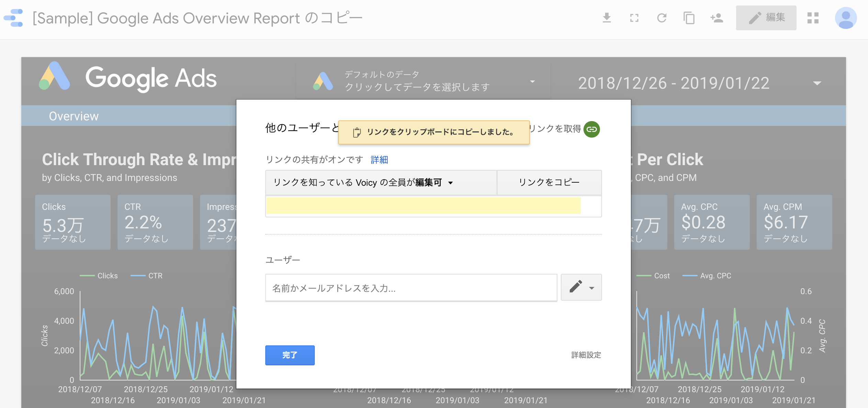Click the リンクをコピー button
868x408 pixels.
(549, 182)
